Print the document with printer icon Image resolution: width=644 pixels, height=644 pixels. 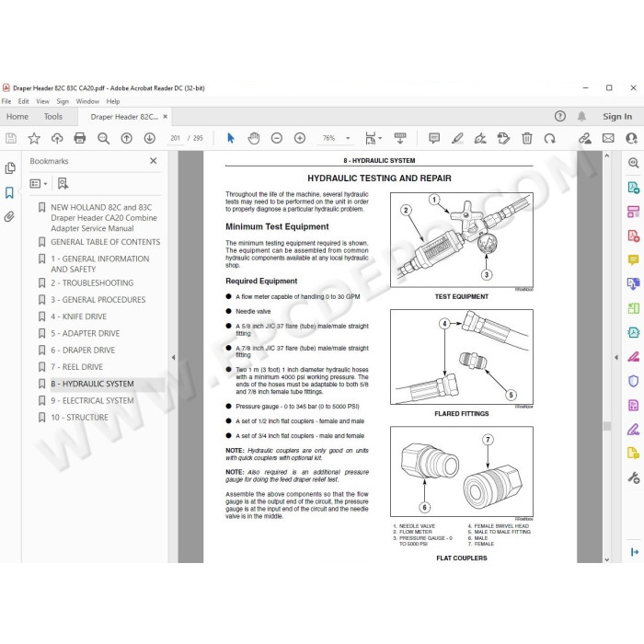(80, 138)
